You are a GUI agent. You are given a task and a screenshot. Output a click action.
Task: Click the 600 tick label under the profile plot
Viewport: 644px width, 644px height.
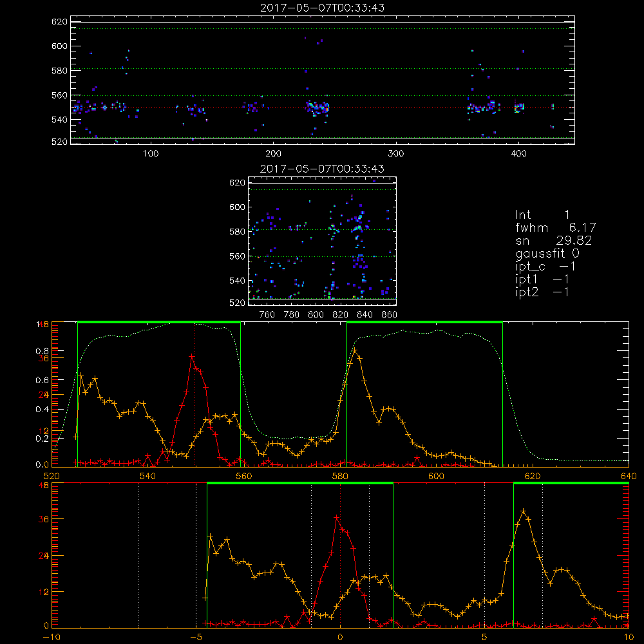click(x=436, y=476)
